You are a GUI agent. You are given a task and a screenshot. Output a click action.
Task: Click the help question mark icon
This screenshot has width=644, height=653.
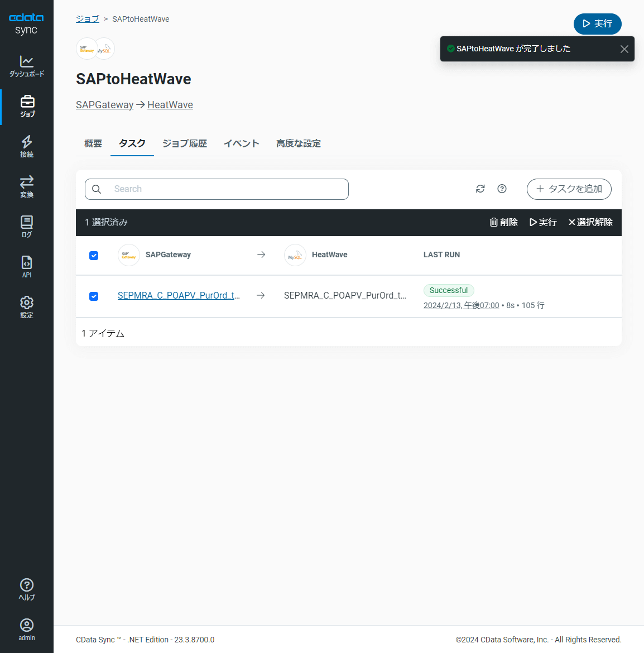tap(502, 189)
